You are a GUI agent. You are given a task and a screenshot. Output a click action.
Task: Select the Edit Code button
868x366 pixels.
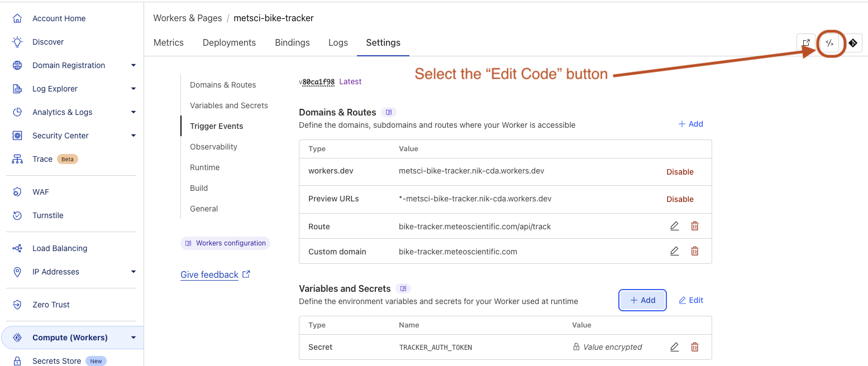[829, 42]
